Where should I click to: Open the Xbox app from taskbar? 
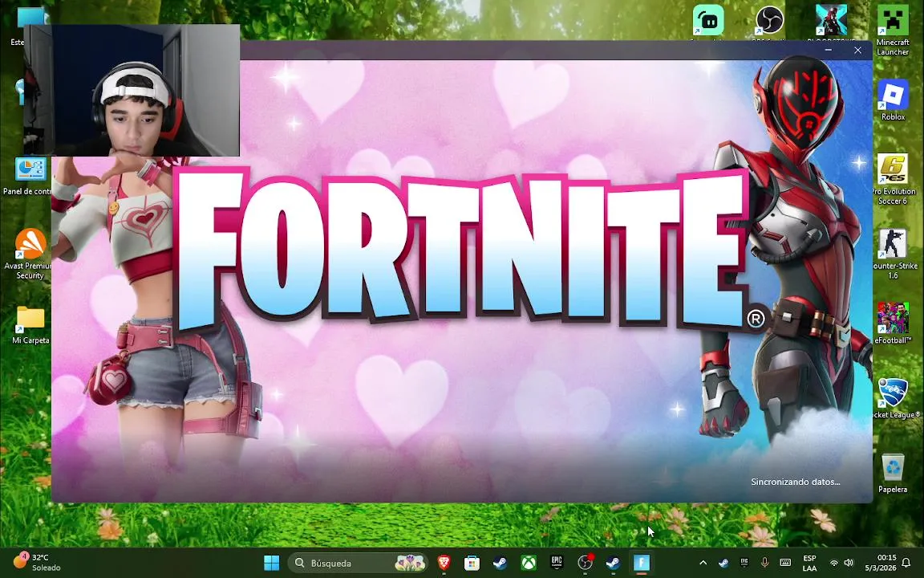(x=528, y=563)
